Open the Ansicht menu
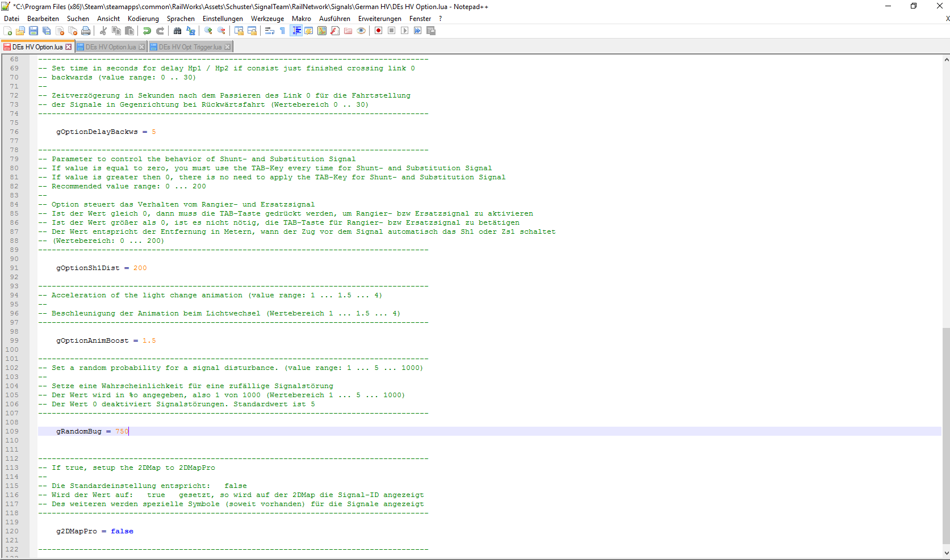The image size is (950, 560). tap(108, 19)
